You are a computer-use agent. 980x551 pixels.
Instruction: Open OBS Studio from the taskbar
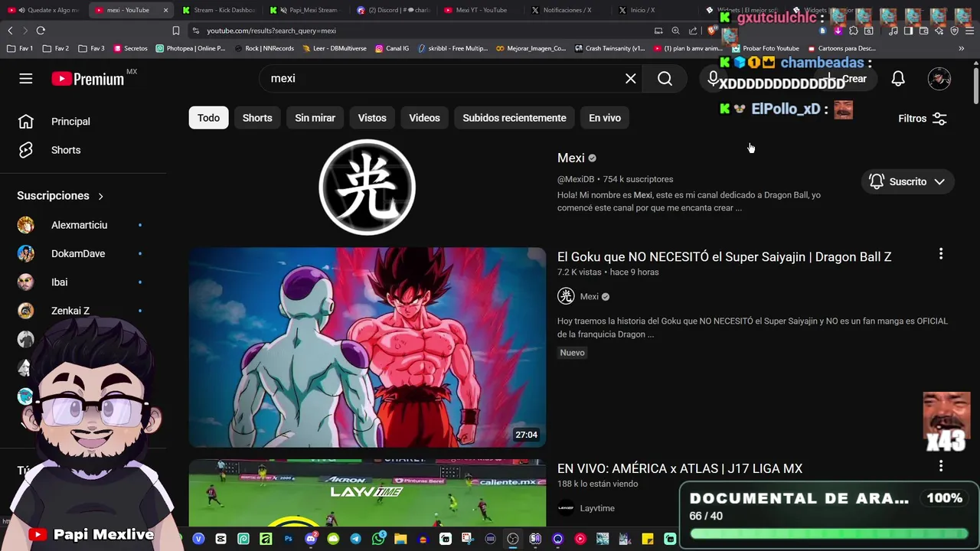(513, 539)
